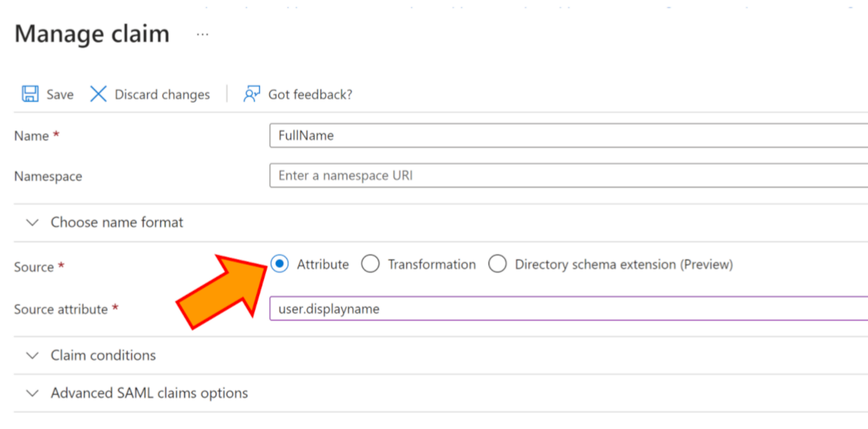Open the Got feedback? link
This screenshot has width=868, height=429.
tap(310, 95)
